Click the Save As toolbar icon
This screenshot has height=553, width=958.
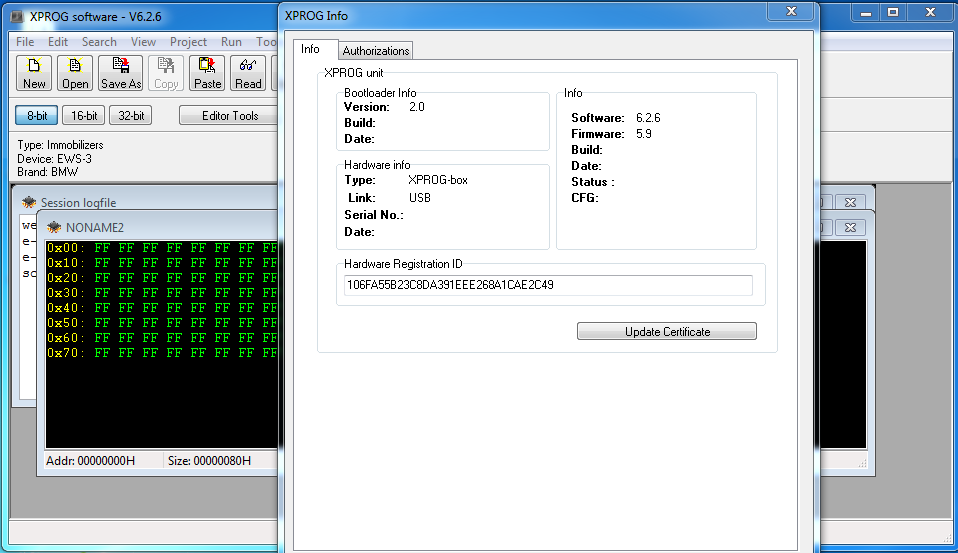[121, 73]
